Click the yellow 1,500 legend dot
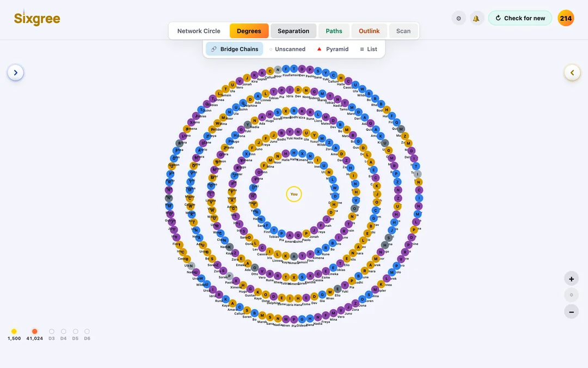Image resolution: width=588 pixels, height=368 pixels. pyautogui.click(x=14, y=331)
